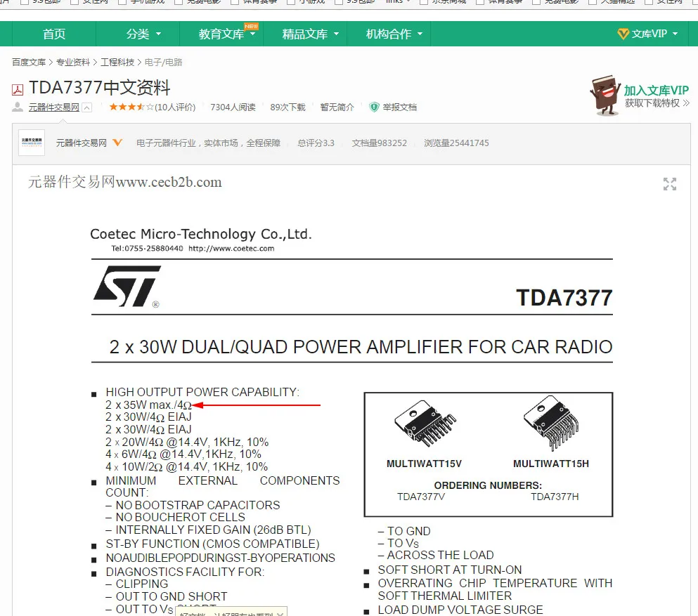Open the 文库VIP dropdown arrow
Viewport: 698px width, 616px height.
tap(675, 34)
